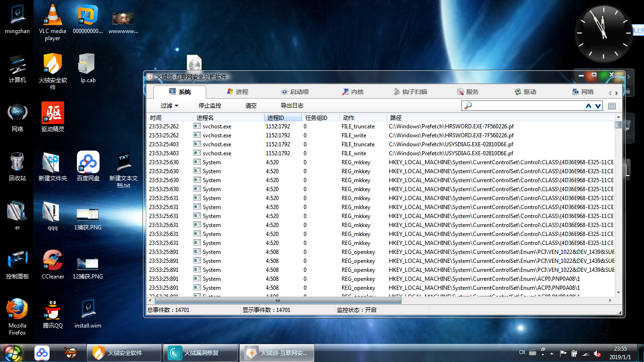
Task: Launch 驱动精灵 from desktop
Action: click(x=53, y=118)
